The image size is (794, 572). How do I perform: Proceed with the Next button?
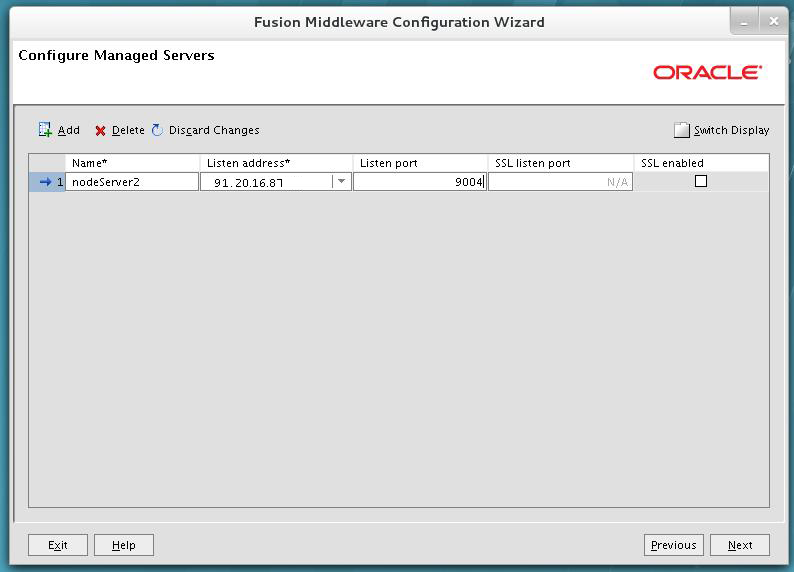coord(740,545)
